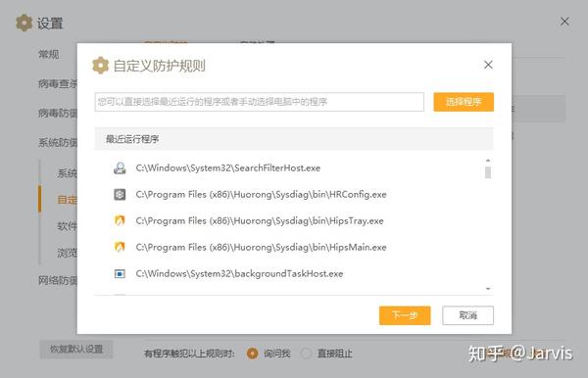Click the gear icon beside 自定义防护规则 title
588x378 pixels.
click(x=101, y=66)
